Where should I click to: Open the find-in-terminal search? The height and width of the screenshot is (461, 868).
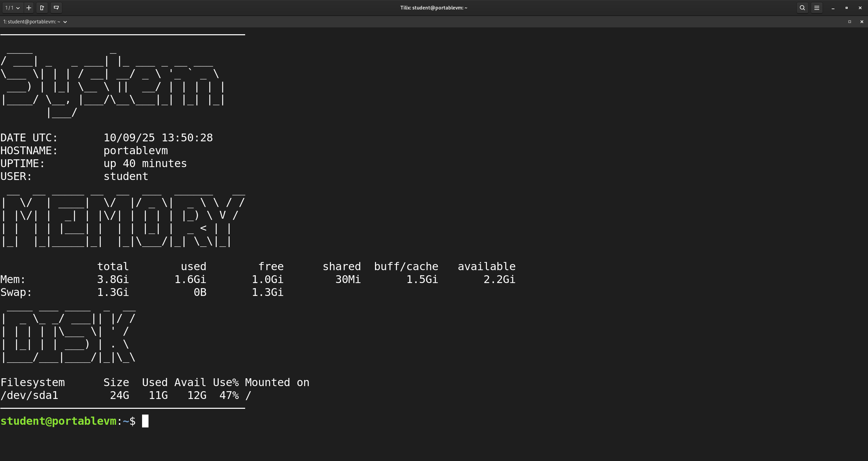802,8
